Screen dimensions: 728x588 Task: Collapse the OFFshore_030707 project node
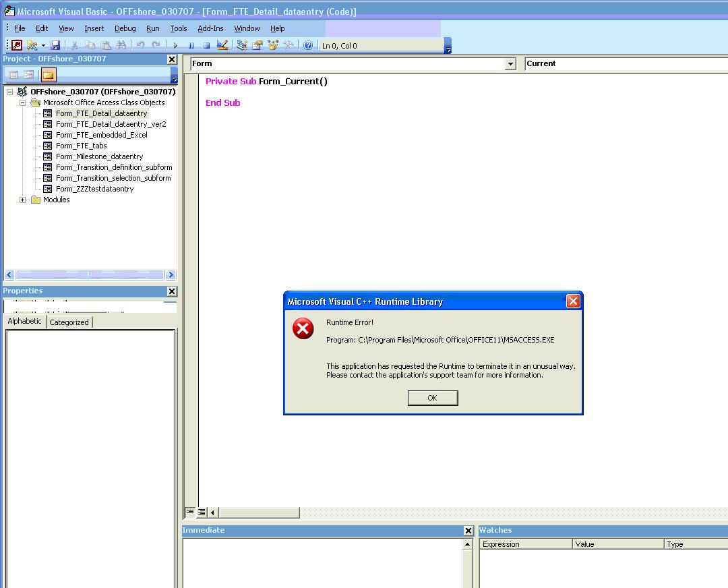point(9,92)
